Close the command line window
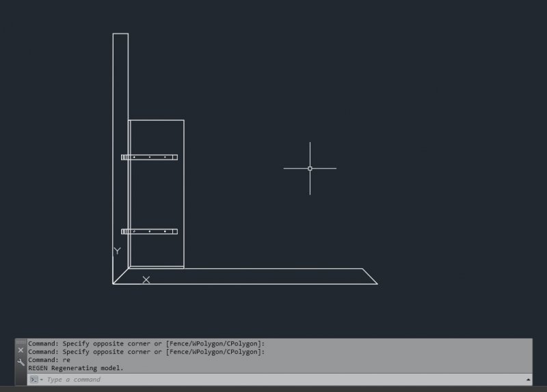This screenshot has width=547, height=392. click(21, 350)
